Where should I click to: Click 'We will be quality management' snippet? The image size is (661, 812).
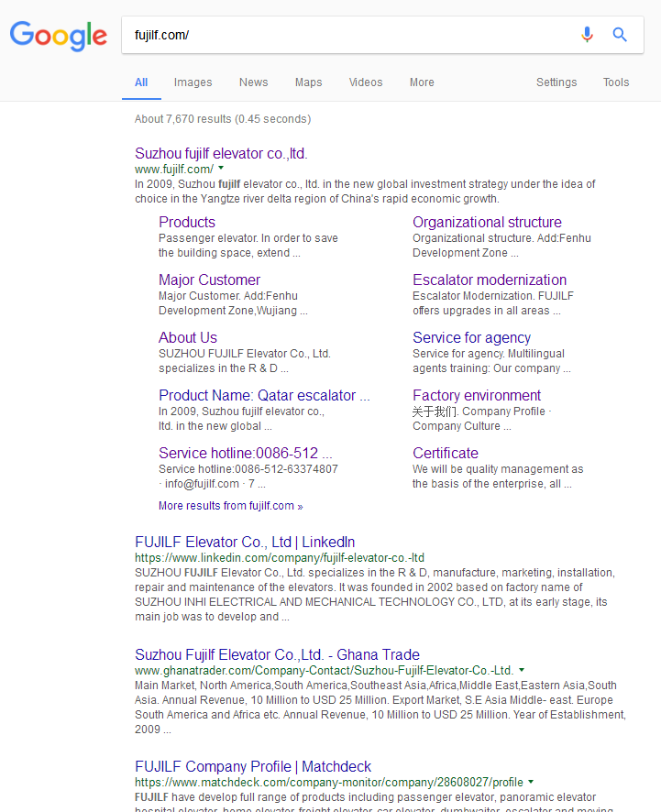point(498,477)
